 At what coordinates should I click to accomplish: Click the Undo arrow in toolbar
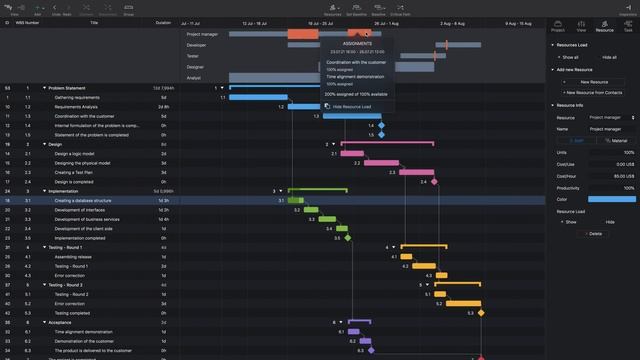[55, 7]
